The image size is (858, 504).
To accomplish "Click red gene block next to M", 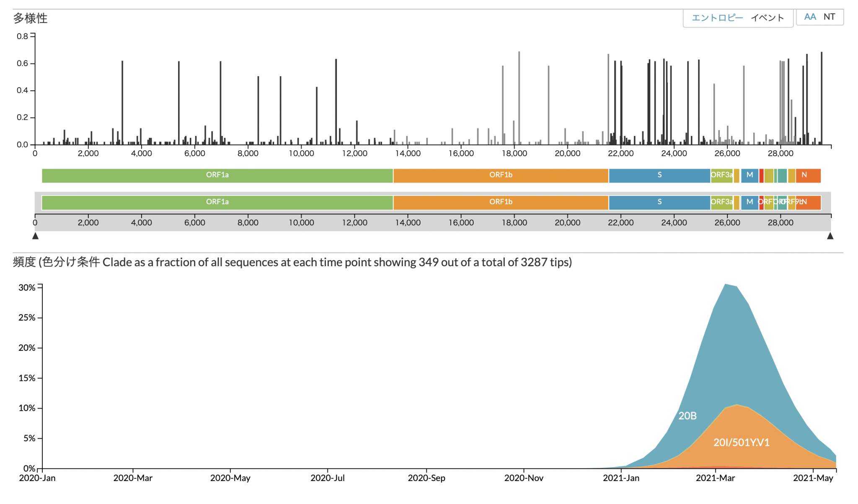I will tap(761, 175).
